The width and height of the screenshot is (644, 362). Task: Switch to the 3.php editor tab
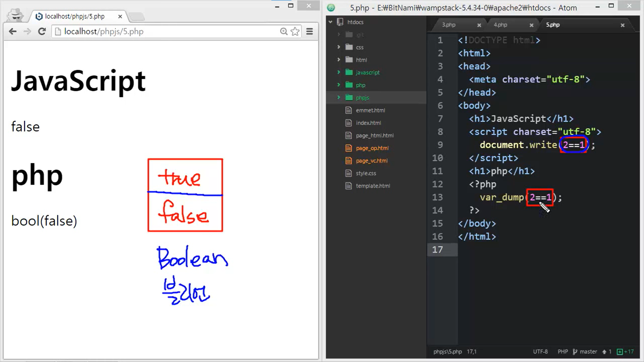448,25
